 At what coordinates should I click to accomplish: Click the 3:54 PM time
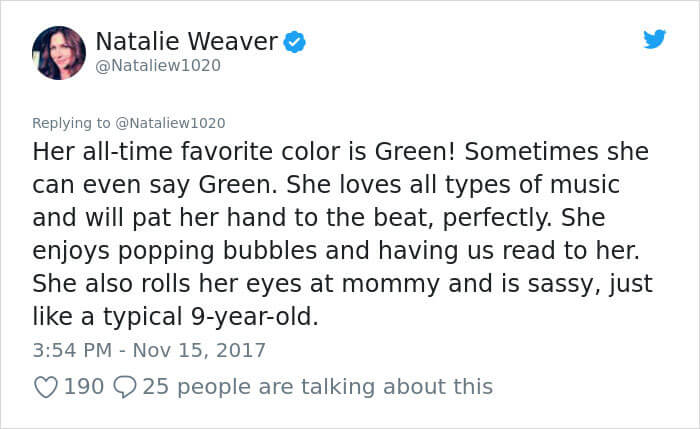coord(70,350)
